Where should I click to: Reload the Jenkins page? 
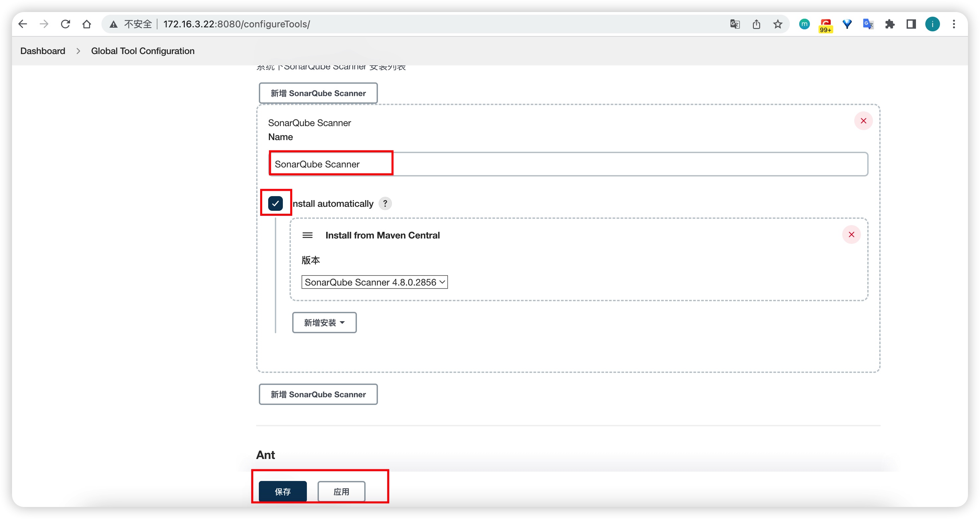click(65, 24)
